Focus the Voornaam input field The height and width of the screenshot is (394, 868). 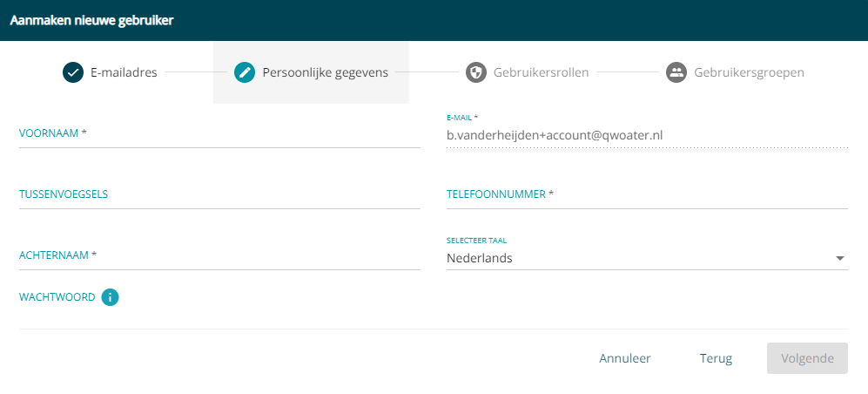click(x=219, y=134)
